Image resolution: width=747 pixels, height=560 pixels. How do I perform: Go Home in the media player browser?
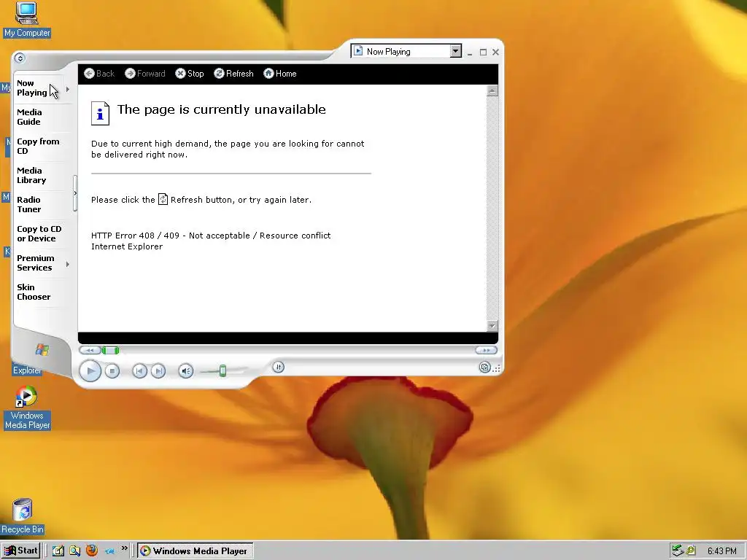click(280, 74)
